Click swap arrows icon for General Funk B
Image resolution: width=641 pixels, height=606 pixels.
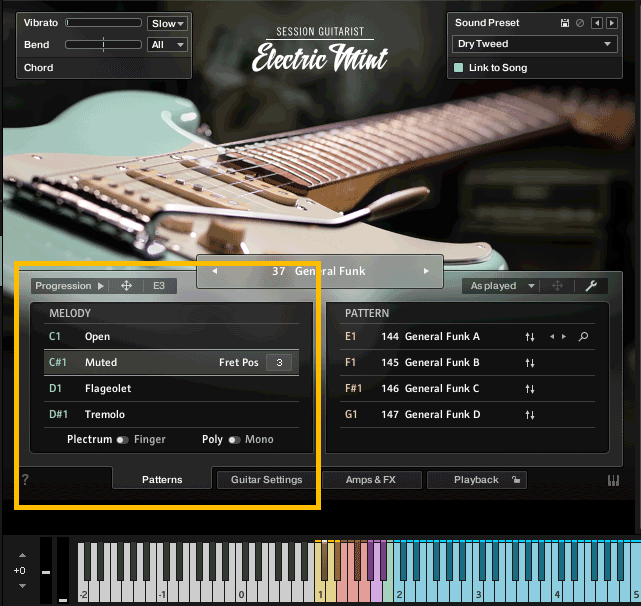pyautogui.click(x=530, y=363)
